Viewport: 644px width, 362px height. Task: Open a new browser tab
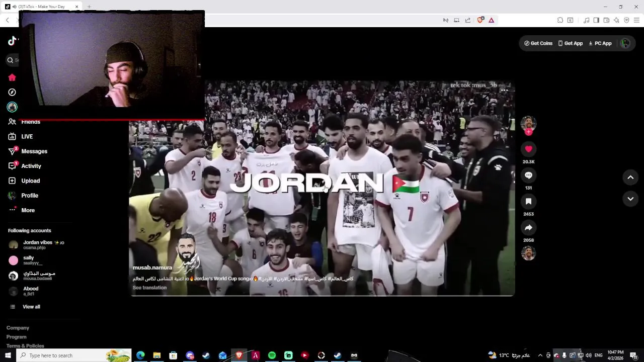click(x=89, y=7)
